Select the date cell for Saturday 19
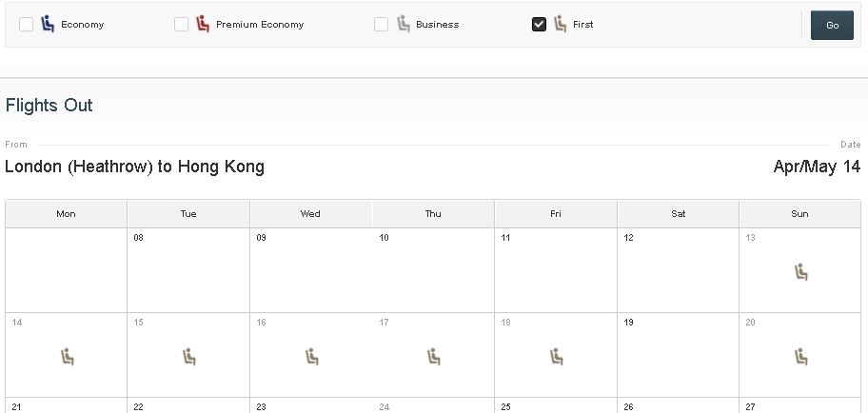Screen dimensions: 868x413 pyautogui.click(x=678, y=354)
